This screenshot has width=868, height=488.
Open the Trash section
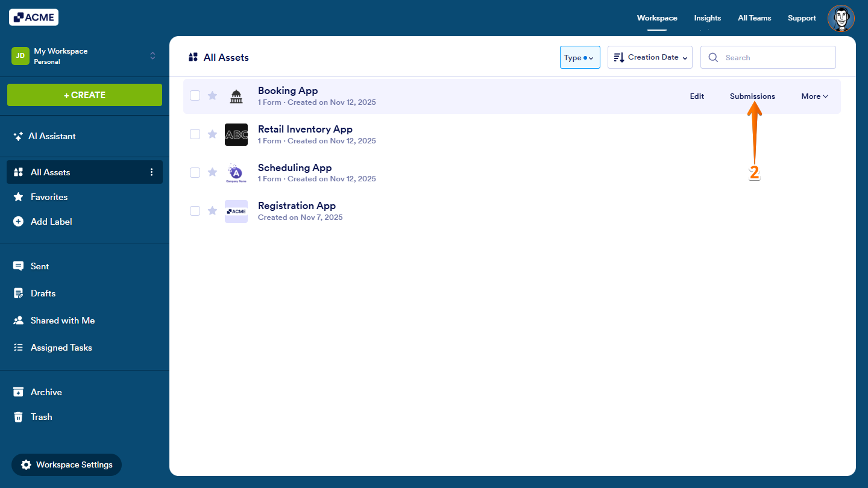coord(42,416)
